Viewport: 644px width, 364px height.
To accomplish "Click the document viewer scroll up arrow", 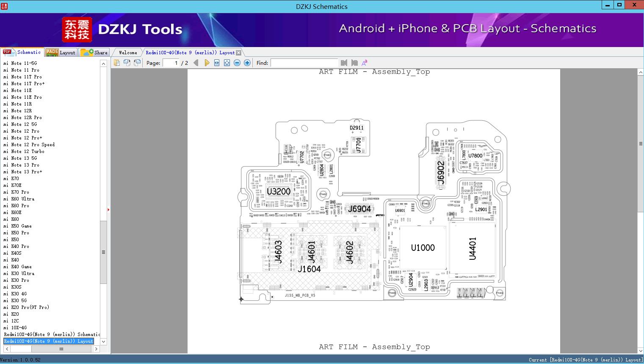I will [x=641, y=72].
